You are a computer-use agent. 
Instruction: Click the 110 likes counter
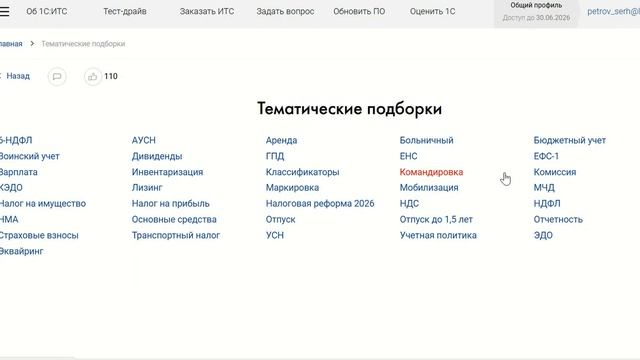(x=111, y=76)
